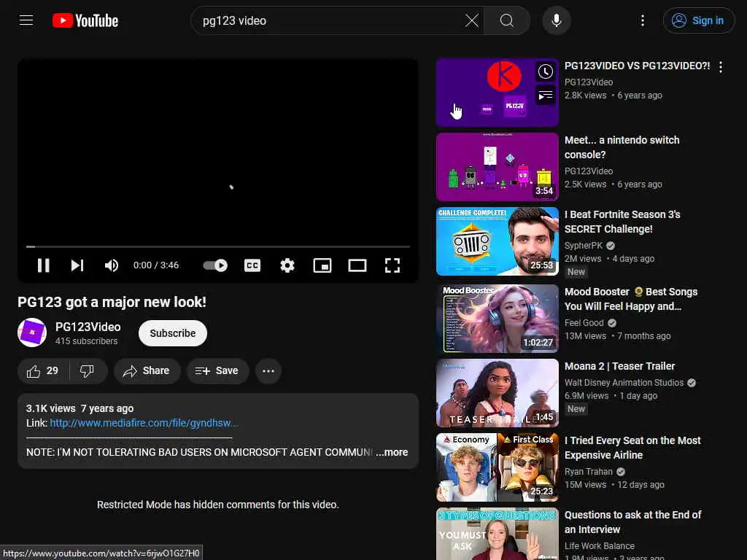Click Walt Disney Animation Studios channel name
747x560 pixels.
point(624,382)
